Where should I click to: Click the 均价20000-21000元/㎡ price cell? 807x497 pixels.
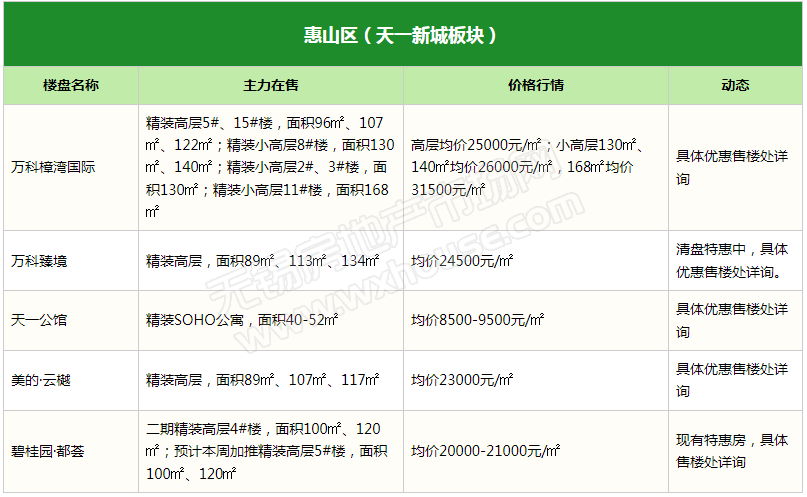click(485, 451)
